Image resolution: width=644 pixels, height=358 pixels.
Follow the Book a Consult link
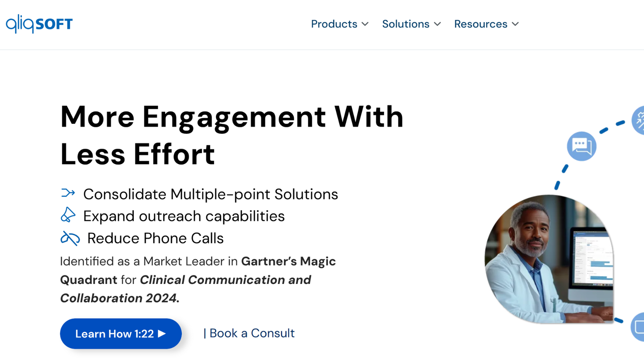pyautogui.click(x=252, y=333)
